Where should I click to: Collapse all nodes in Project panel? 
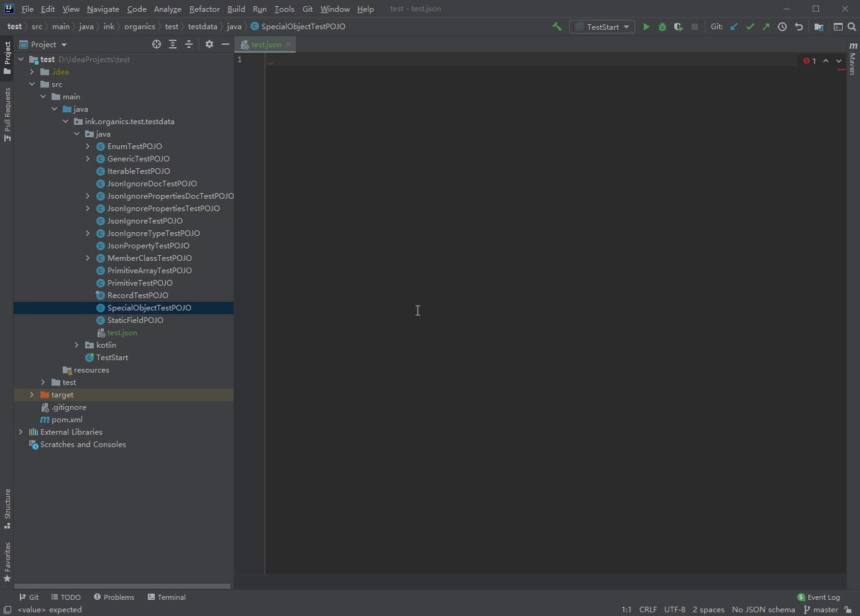coord(189,44)
